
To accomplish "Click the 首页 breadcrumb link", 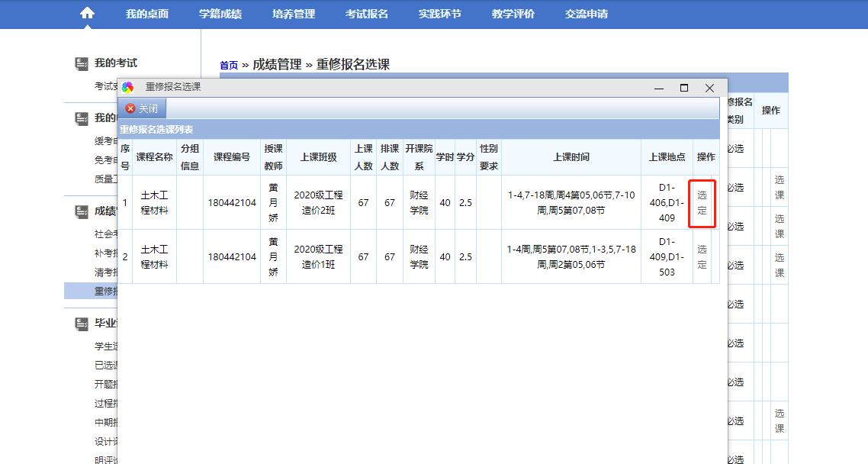I will tap(229, 66).
